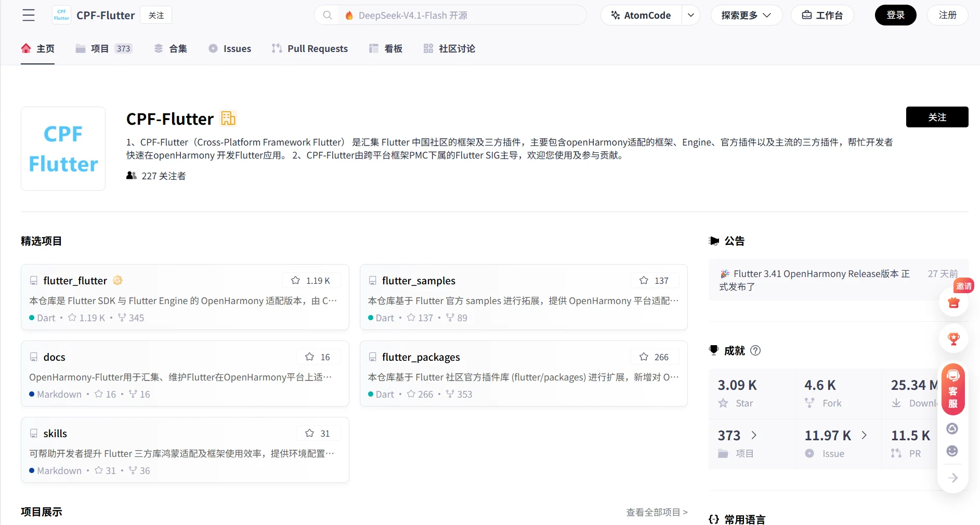Focus the DeepSeek-V4.1-Flash search field

pos(463,15)
